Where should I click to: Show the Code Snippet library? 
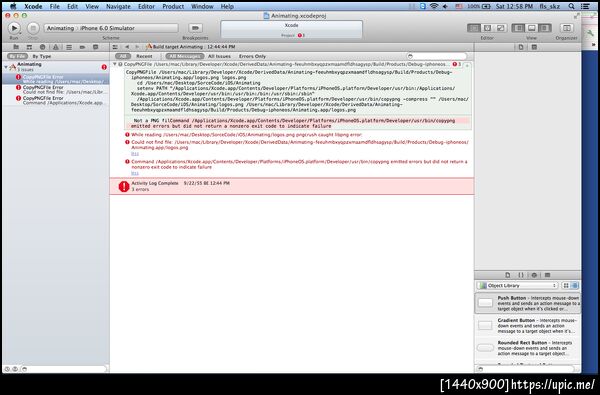(x=521, y=275)
